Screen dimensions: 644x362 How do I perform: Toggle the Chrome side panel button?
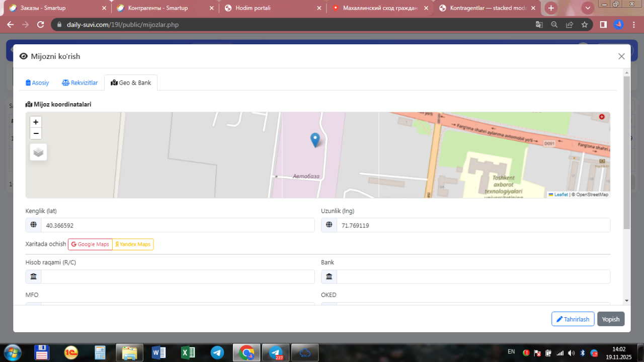click(x=603, y=25)
